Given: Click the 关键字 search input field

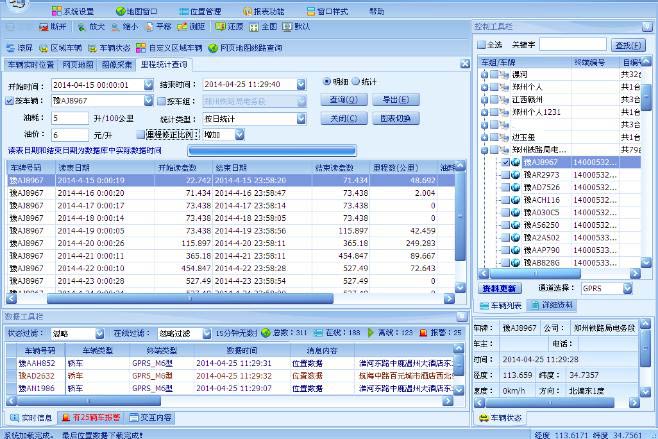Looking at the screenshot, I should tap(572, 45).
